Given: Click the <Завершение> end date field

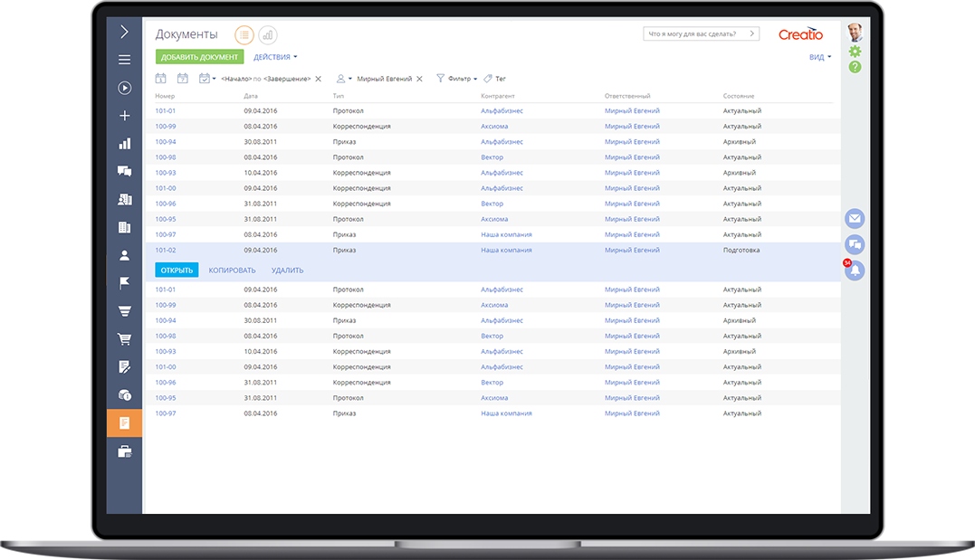Looking at the screenshot, I should [x=287, y=79].
